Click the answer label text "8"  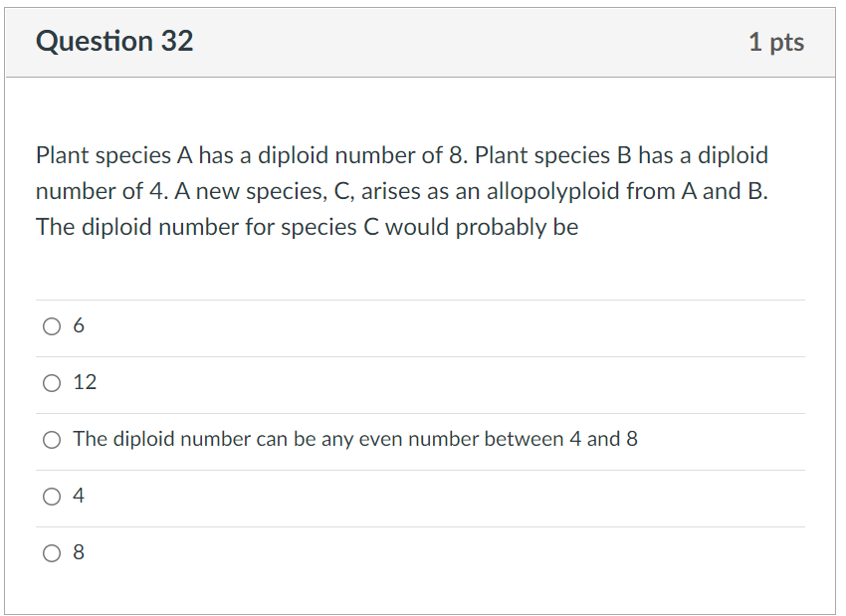[x=79, y=551]
